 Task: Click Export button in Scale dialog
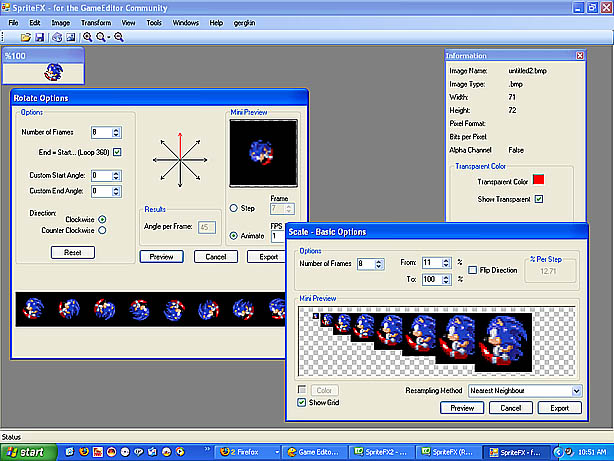coord(560,408)
